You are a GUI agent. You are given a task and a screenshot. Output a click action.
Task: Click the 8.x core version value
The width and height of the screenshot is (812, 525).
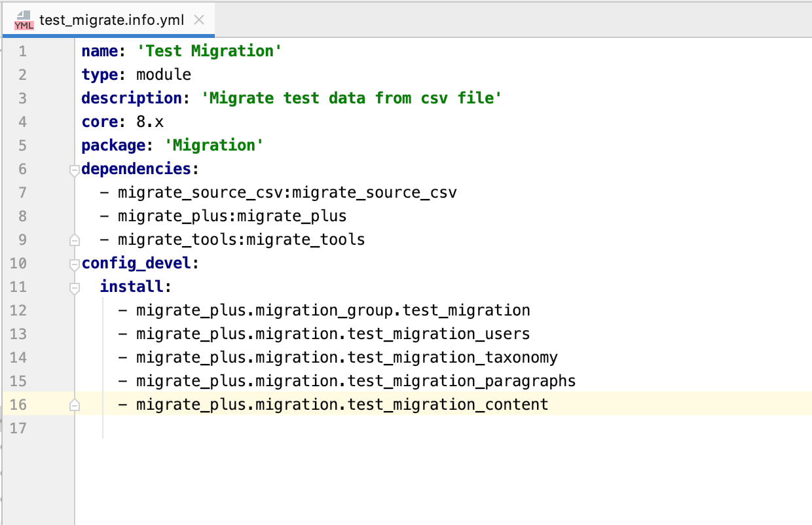(150, 121)
